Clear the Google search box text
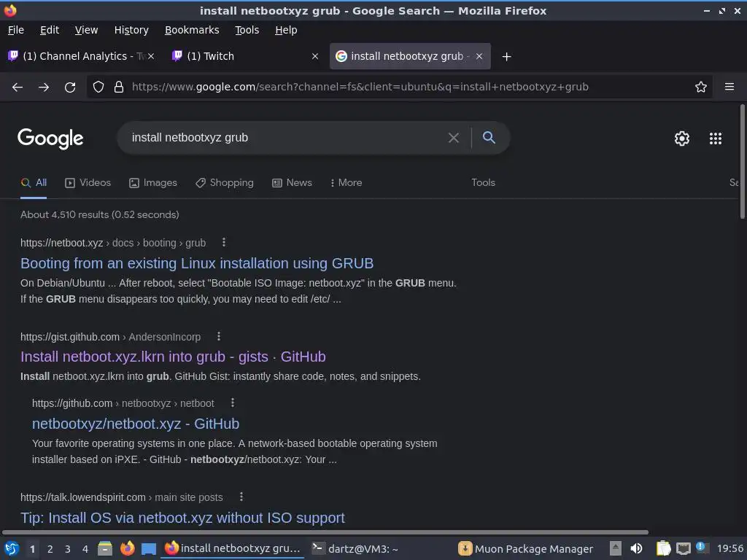The height and width of the screenshot is (560, 747). click(454, 138)
